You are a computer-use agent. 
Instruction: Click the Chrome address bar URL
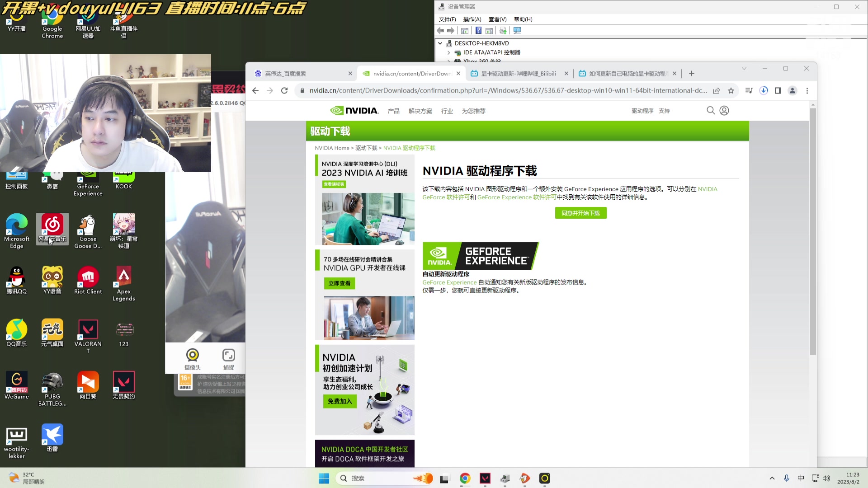pyautogui.click(x=508, y=91)
